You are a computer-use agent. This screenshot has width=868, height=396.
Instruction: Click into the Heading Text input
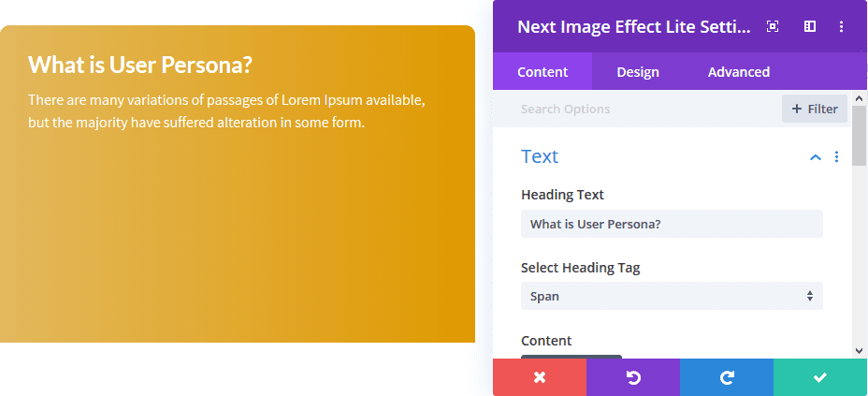click(671, 224)
